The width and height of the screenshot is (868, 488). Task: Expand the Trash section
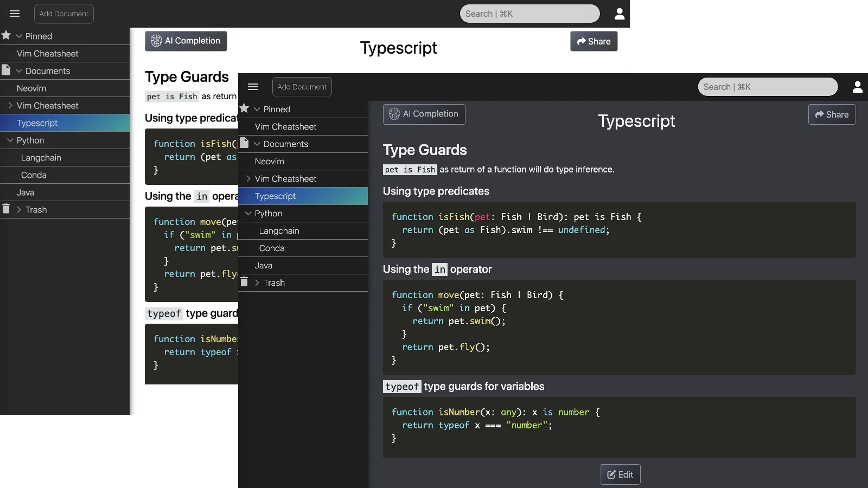pyautogui.click(x=257, y=282)
